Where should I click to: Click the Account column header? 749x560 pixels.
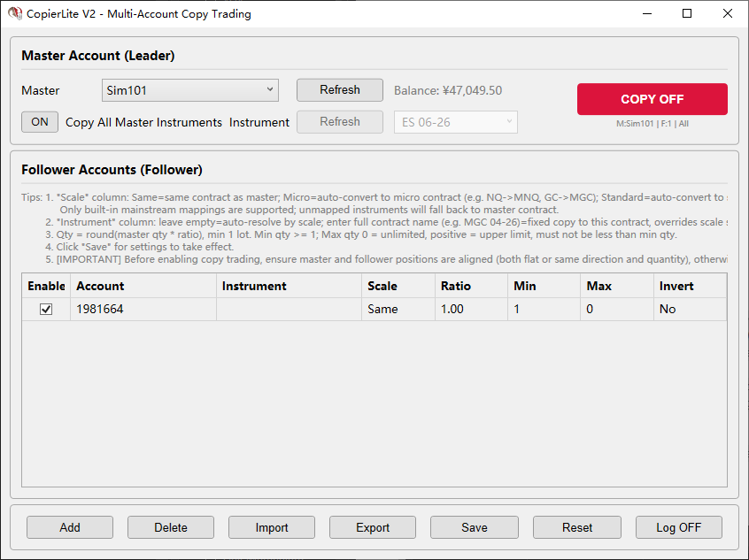click(x=143, y=286)
